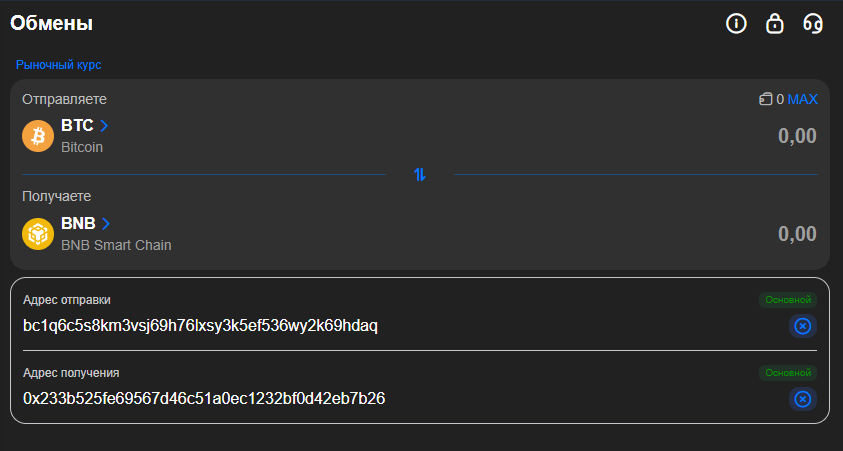Click the receive amount 0,00 field
Screen dimensions: 843x451
coord(797,234)
